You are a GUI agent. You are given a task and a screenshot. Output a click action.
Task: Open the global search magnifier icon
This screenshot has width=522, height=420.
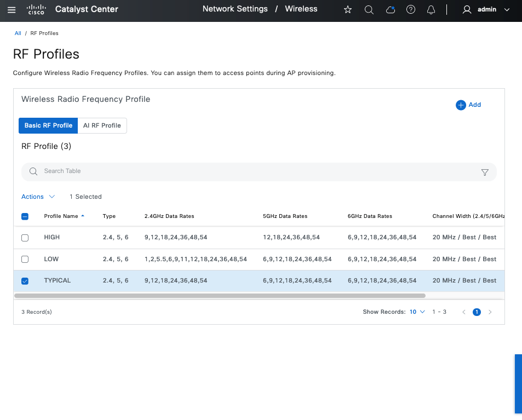369,9
